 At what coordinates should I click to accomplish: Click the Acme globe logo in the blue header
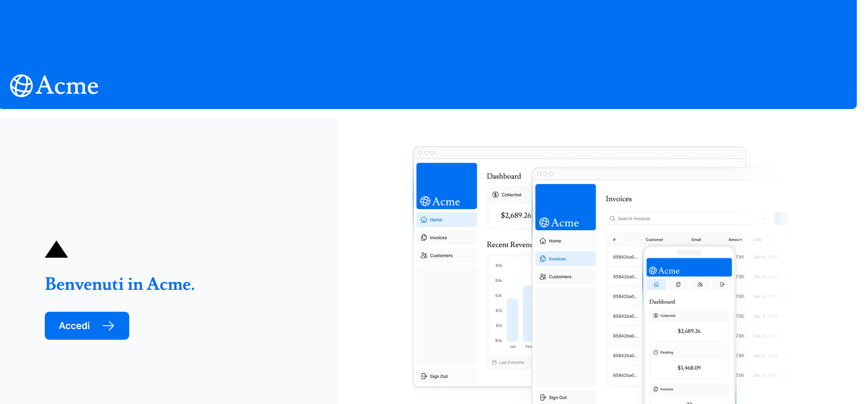pyautogui.click(x=21, y=86)
